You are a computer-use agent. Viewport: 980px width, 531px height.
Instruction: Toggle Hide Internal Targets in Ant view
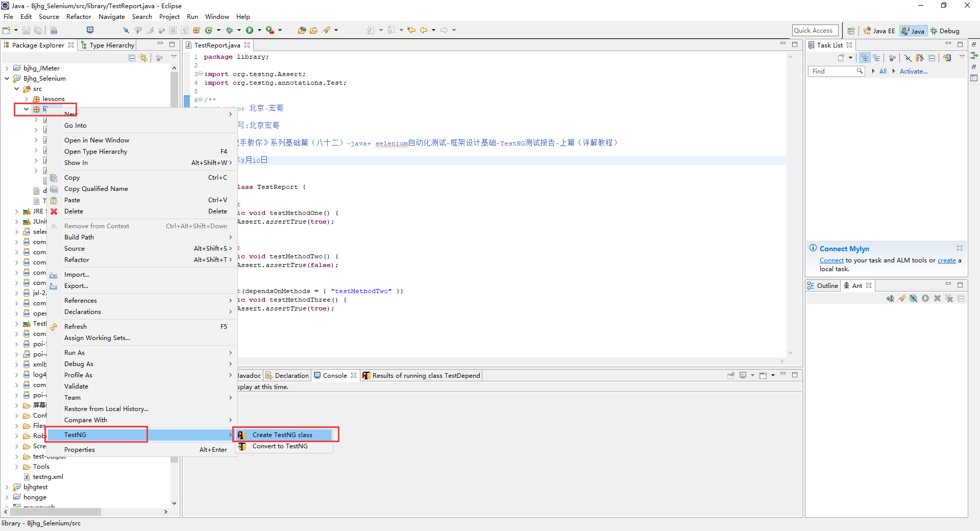[914, 299]
